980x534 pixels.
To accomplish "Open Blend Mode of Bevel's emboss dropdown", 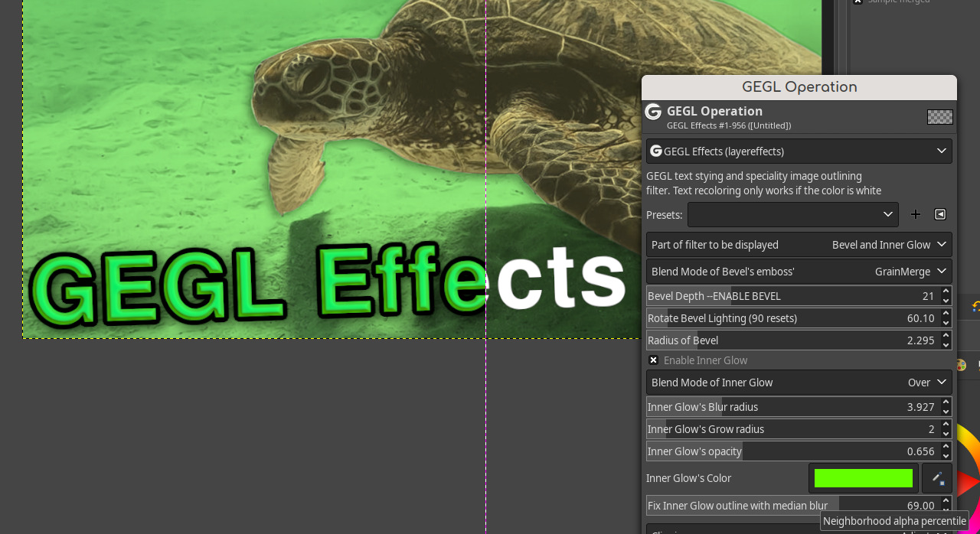I will click(x=799, y=272).
